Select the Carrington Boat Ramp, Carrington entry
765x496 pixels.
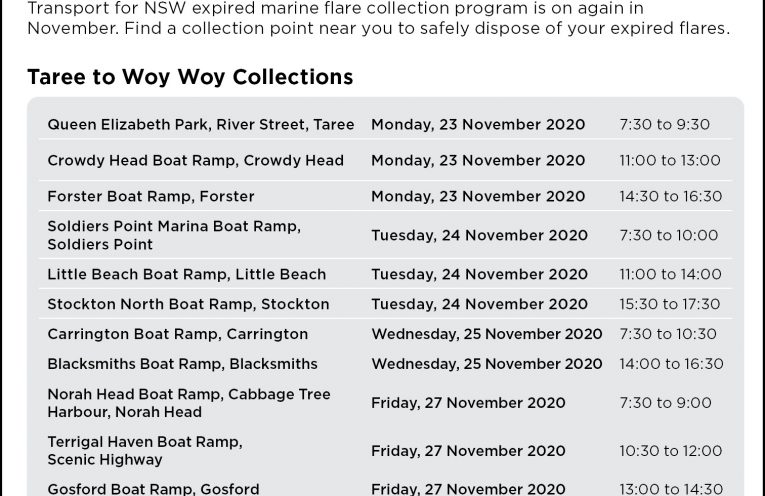coord(177,334)
